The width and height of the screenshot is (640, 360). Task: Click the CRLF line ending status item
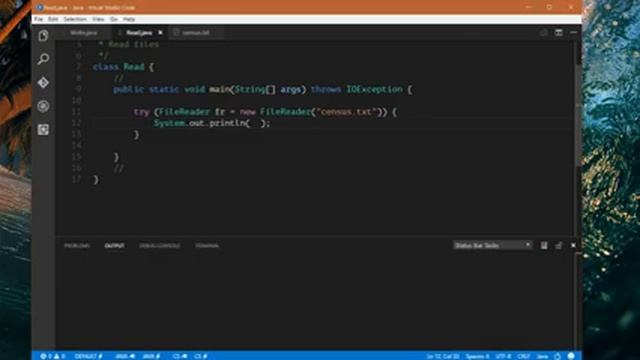524,356
